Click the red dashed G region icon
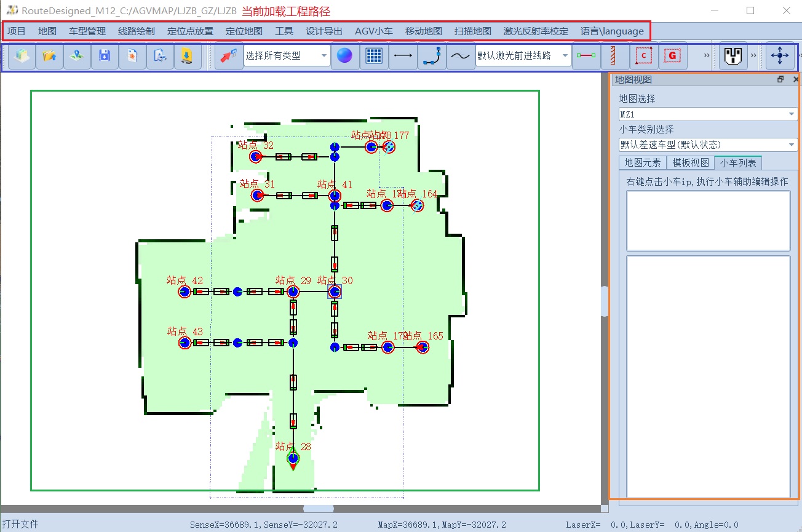802x532 pixels. coord(673,56)
